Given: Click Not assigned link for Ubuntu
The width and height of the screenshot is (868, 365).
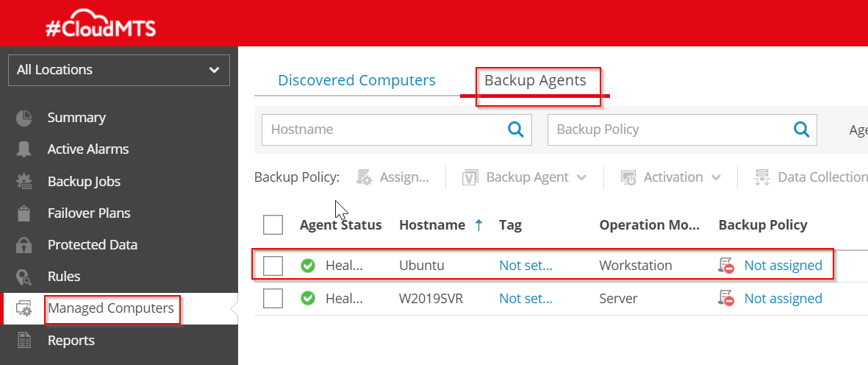Looking at the screenshot, I should pos(783,266).
